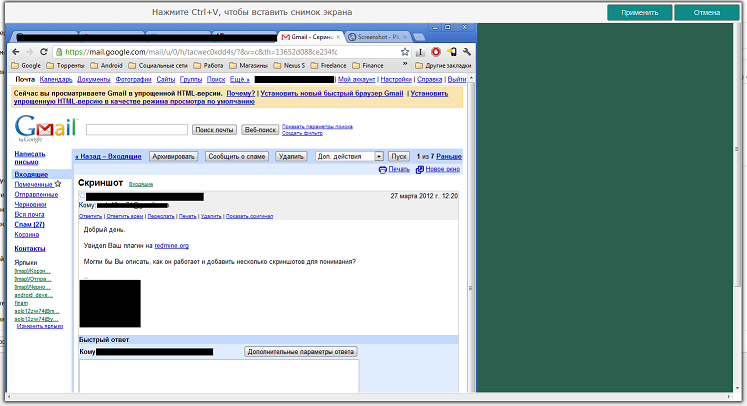Click the browser forward arrow

[30, 52]
